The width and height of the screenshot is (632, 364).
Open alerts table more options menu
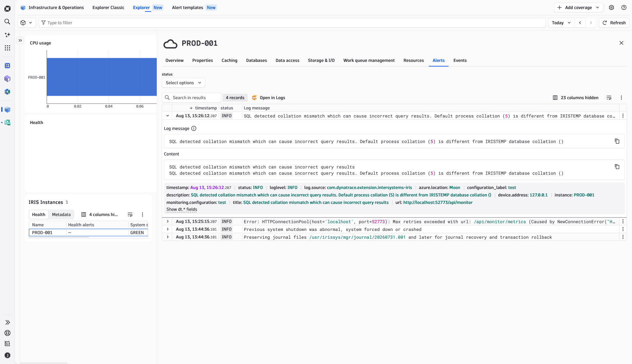(621, 98)
